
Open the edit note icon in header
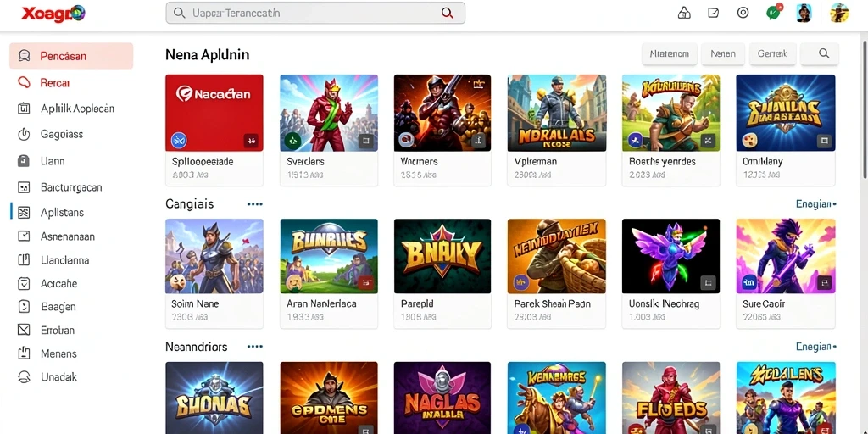pyautogui.click(x=714, y=13)
